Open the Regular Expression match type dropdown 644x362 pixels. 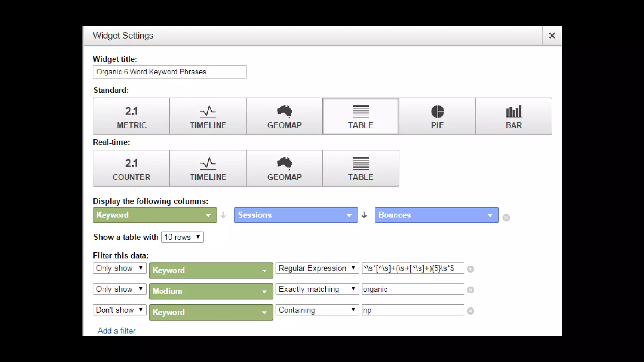pos(317,268)
